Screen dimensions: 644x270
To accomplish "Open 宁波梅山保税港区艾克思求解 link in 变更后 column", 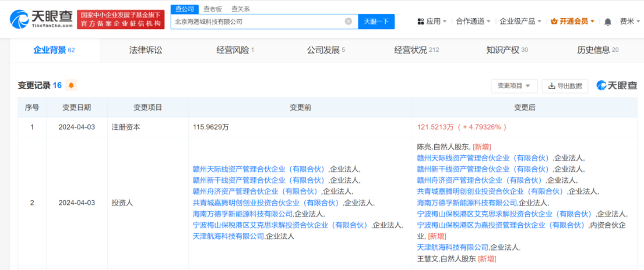I will (x=504, y=214).
